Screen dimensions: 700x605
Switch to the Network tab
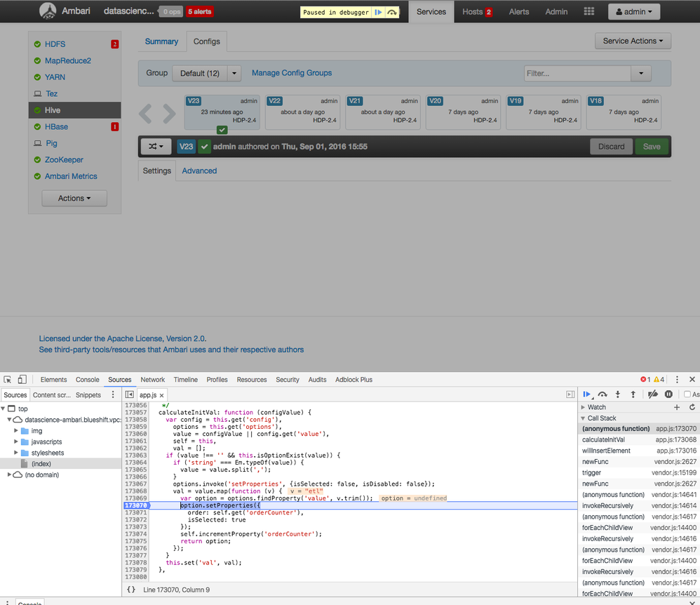point(153,380)
